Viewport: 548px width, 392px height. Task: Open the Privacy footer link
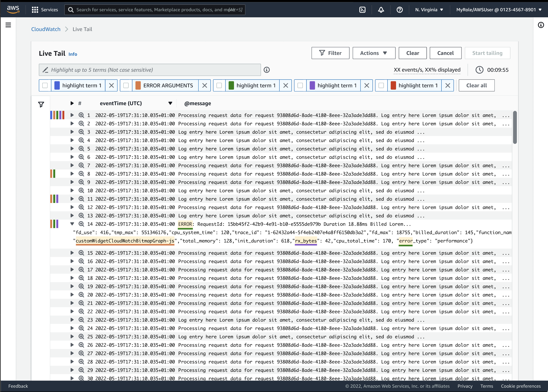pos(465,386)
